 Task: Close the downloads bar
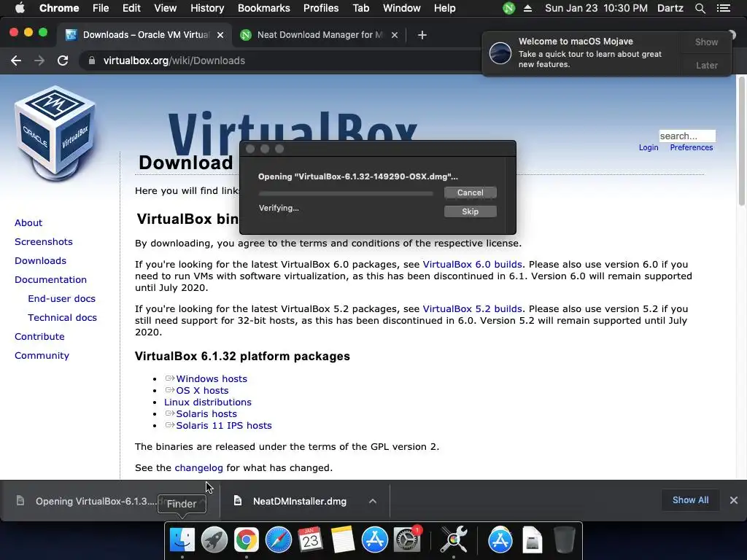point(734,500)
